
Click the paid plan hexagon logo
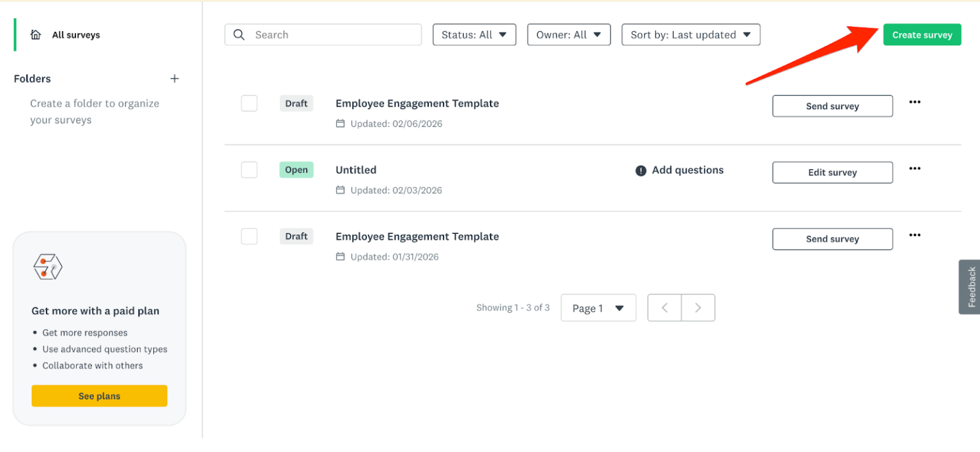point(47,266)
